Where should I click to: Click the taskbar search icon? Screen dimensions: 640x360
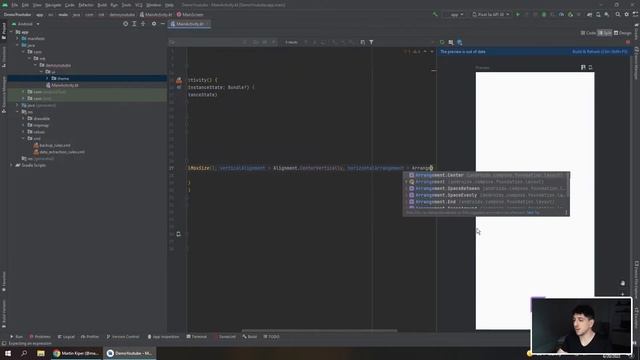tap(24, 353)
